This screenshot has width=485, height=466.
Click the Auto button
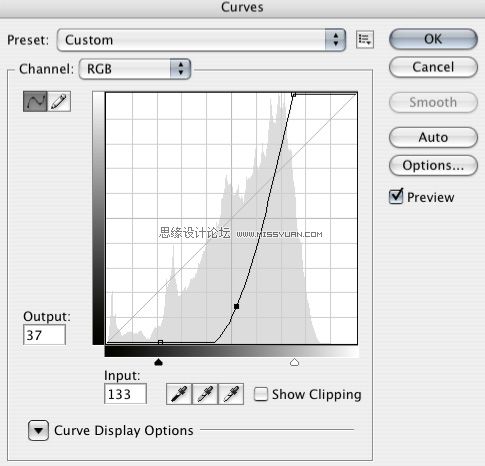433,137
